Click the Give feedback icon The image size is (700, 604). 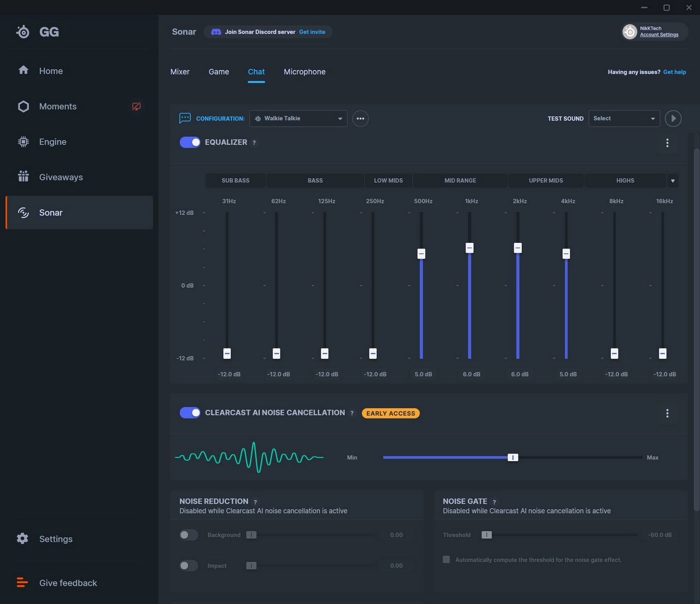[22, 583]
